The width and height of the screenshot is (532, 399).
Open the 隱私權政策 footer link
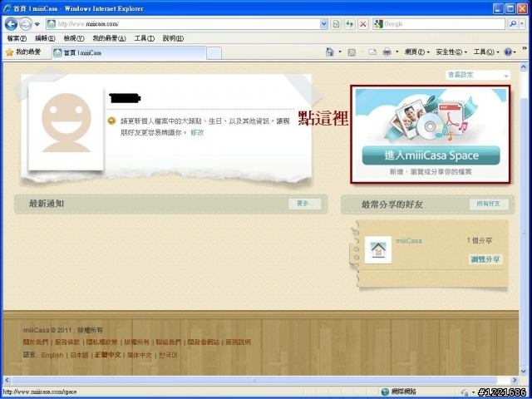point(101,342)
